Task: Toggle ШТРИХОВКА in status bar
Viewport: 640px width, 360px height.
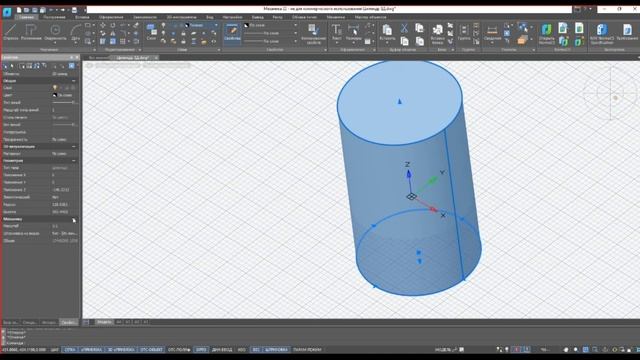Action: pos(276,350)
